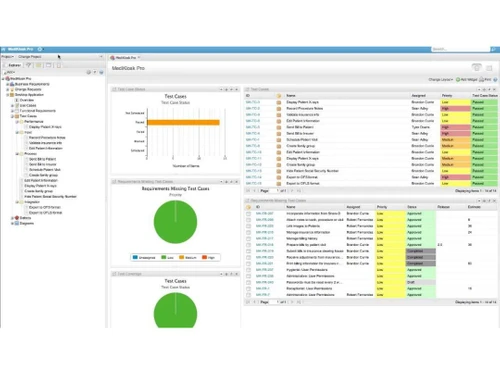Expand the Functional Requirements tree node
The image size is (500, 375).
12,111
